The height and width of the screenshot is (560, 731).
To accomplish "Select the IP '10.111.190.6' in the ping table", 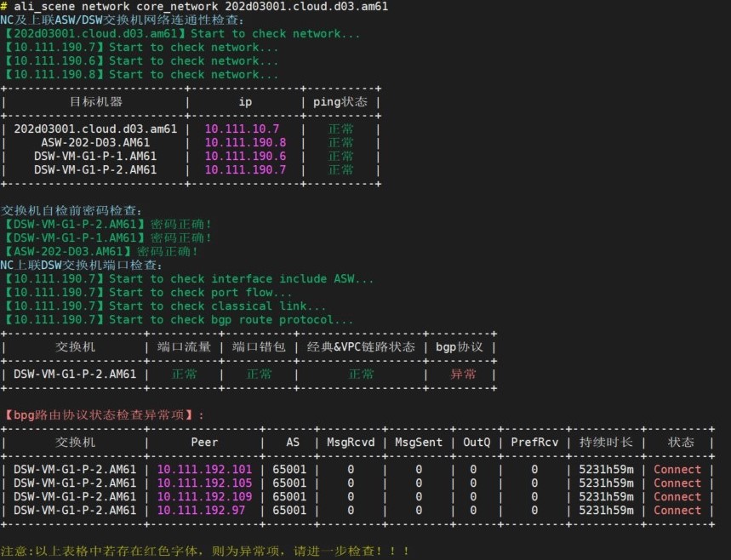I will point(246,157).
